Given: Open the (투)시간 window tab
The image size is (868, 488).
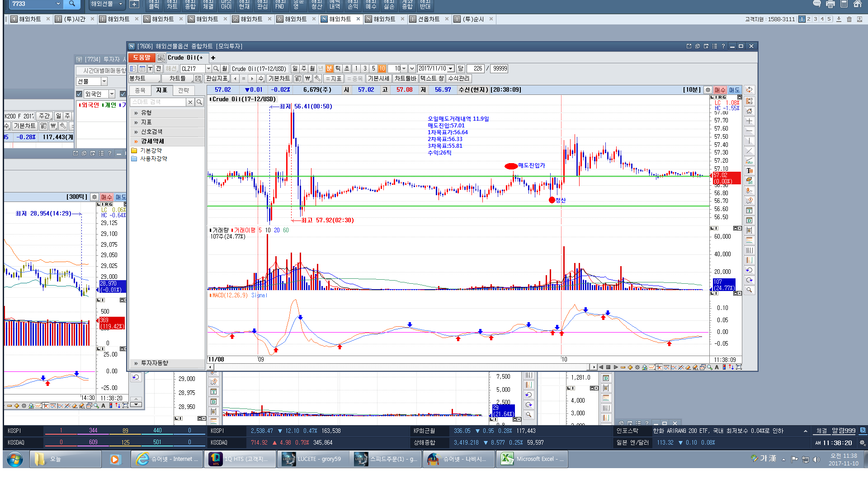Looking at the screenshot, I should coord(75,19).
